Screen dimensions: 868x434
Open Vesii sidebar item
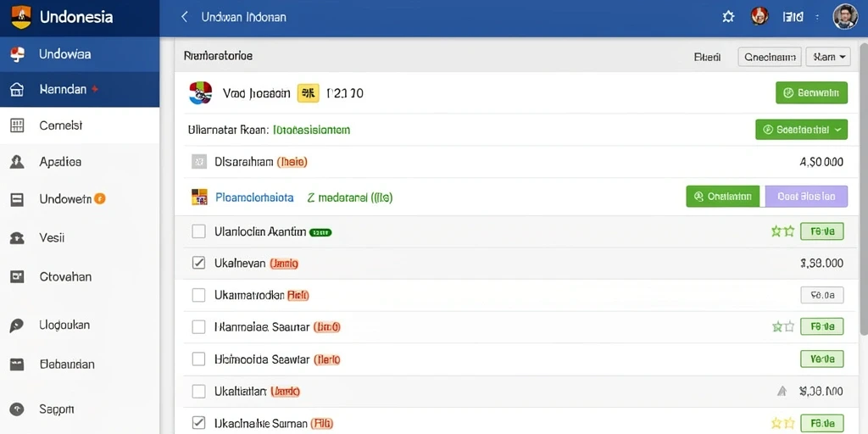[80, 238]
